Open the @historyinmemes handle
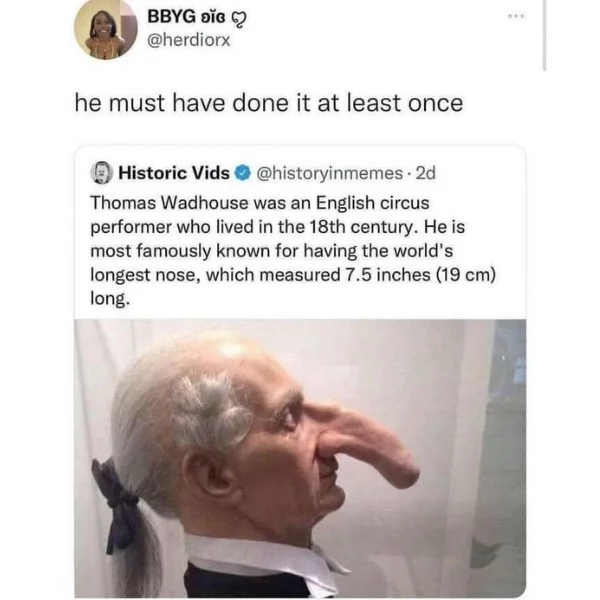The height and width of the screenshot is (600, 600). (x=329, y=173)
